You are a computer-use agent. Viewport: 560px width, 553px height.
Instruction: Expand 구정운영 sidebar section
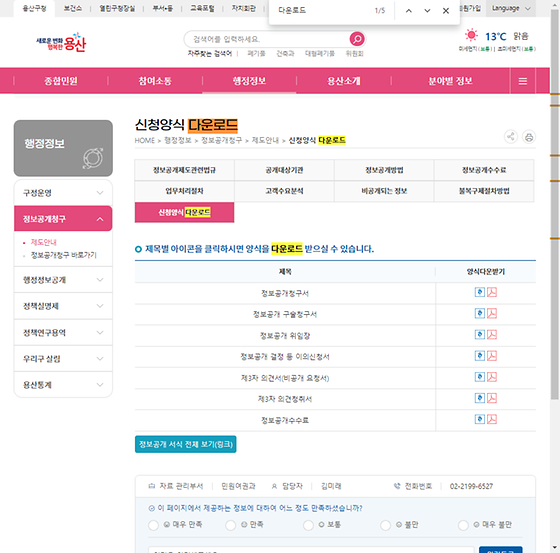tap(63, 193)
